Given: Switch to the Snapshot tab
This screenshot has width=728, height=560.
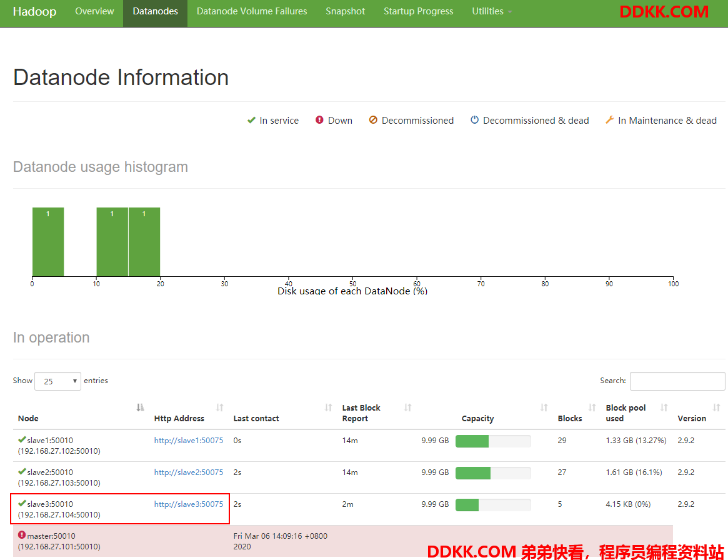Looking at the screenshot, I should (x=345, y=11).
